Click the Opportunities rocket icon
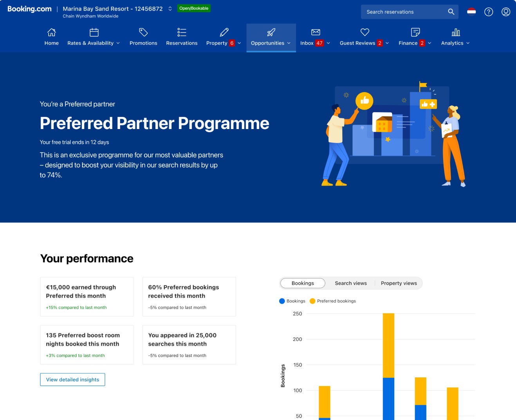Viewport: 516px width, 420px height. [x=271, y=32]
